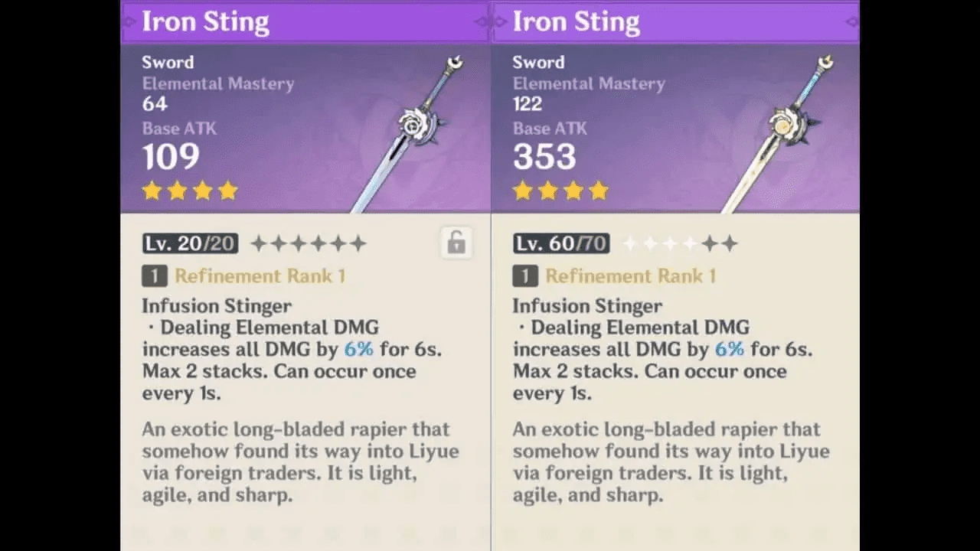Toggle the lock icon on the weapon card
This screenshot has height=551, width=980.
coord(456,243)
